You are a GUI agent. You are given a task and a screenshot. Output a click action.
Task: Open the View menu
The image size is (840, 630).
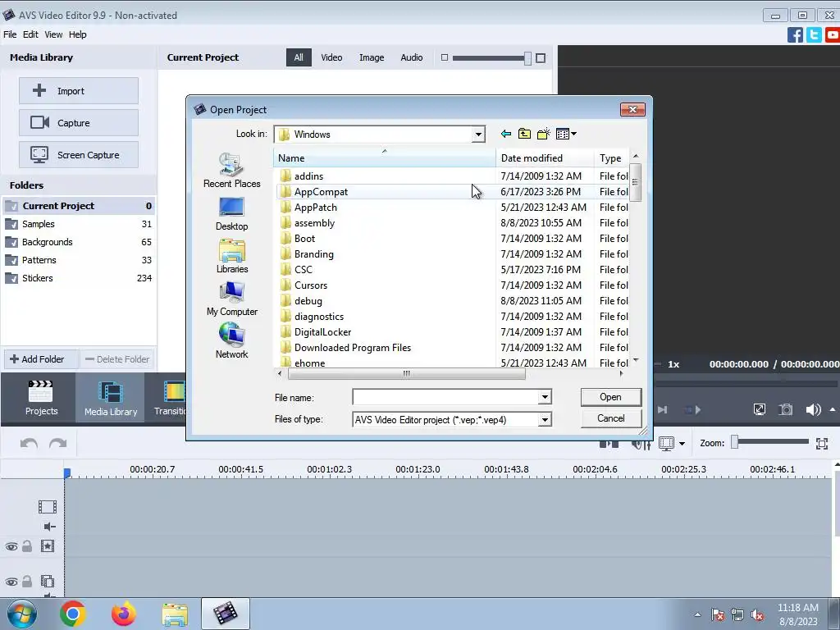[53, 34]
